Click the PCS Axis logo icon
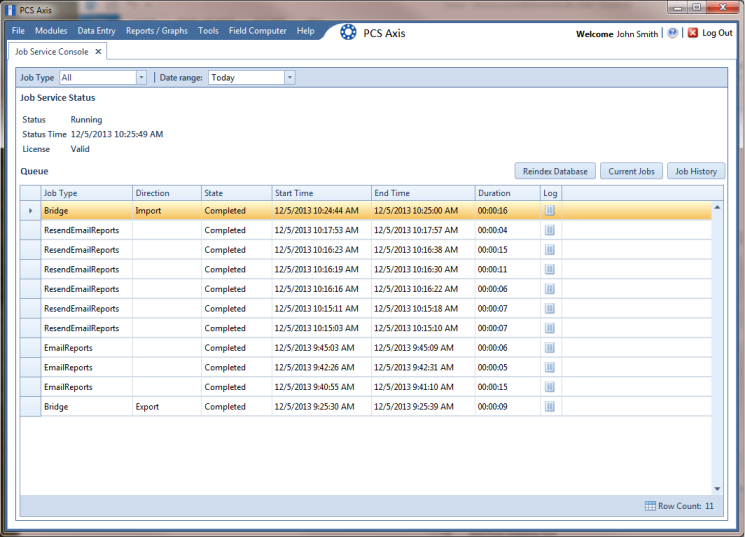 (x=348, y=32)
